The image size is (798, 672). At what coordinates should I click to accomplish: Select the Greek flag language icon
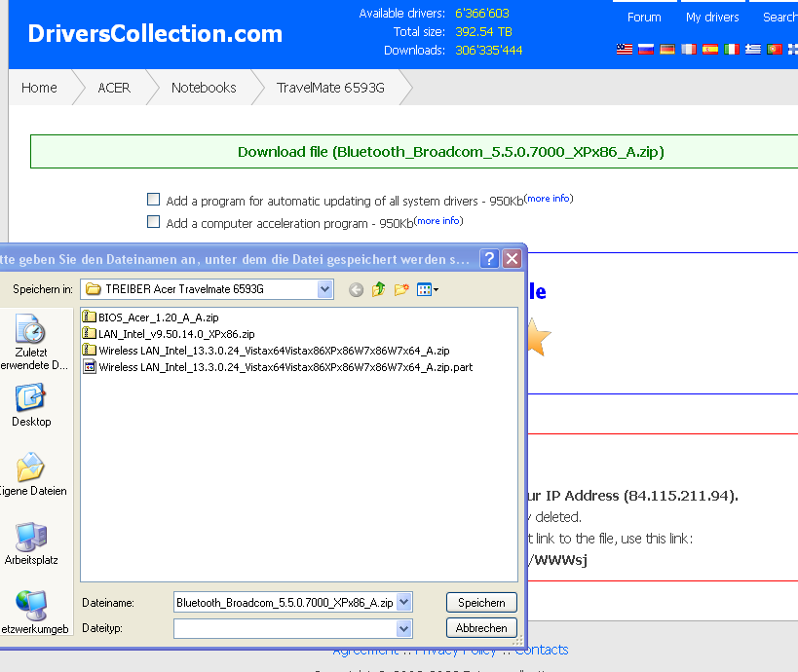click(753, 50)
